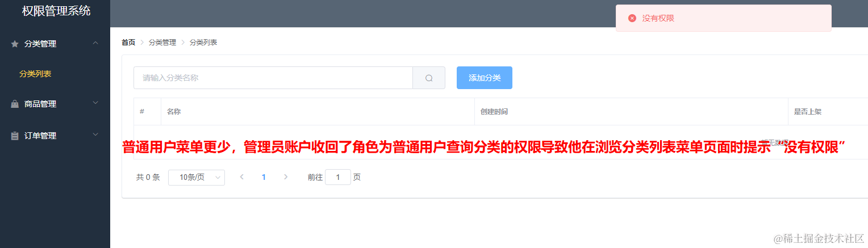Go to previous page with left arrow
Image resolution: width=868 pixels, height=248 pixels.
pyautogui.click(x=242, y=177)
